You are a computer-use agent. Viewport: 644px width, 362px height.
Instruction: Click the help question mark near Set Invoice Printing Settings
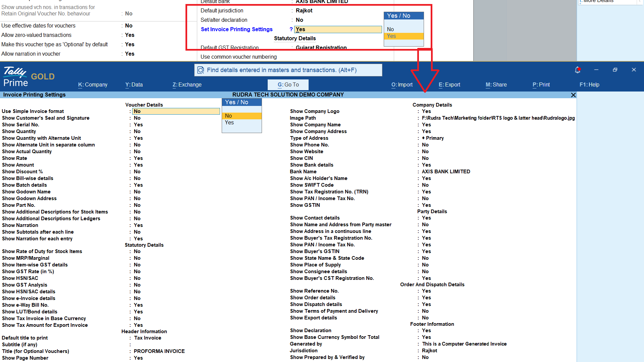(291, 29)
